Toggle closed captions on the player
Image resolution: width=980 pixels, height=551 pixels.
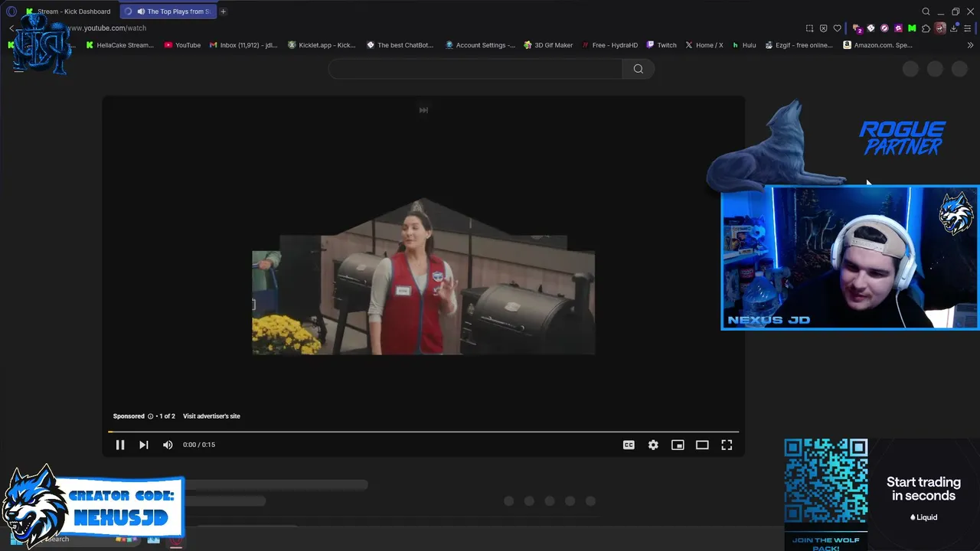629,445
